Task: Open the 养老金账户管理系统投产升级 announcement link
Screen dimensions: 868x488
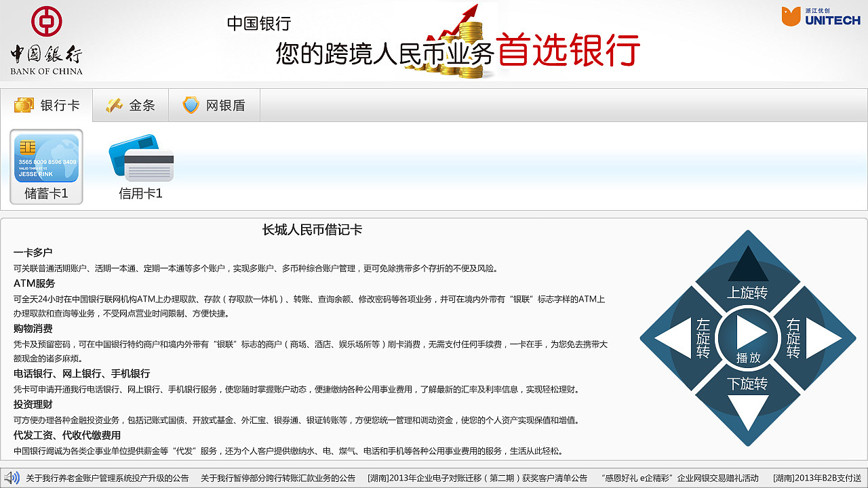Action: point(108,478)
